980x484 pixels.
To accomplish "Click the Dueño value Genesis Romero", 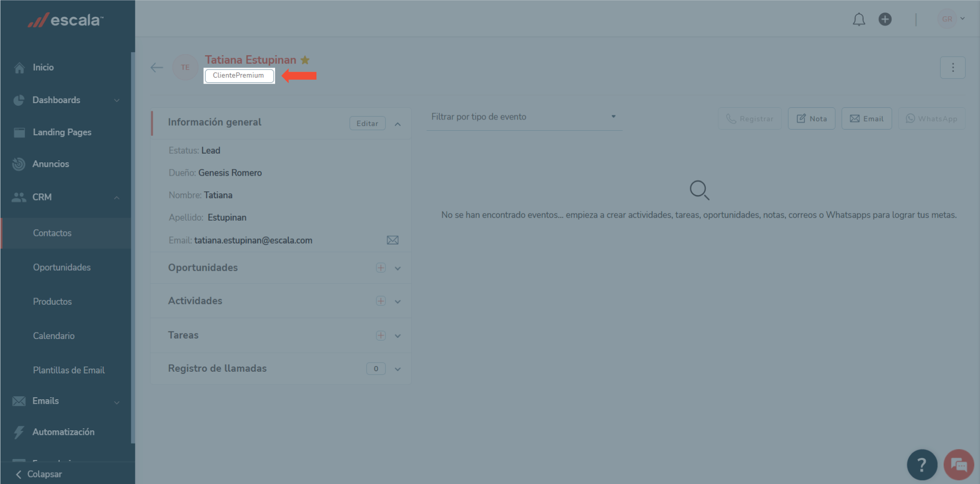I will (230, 173).
